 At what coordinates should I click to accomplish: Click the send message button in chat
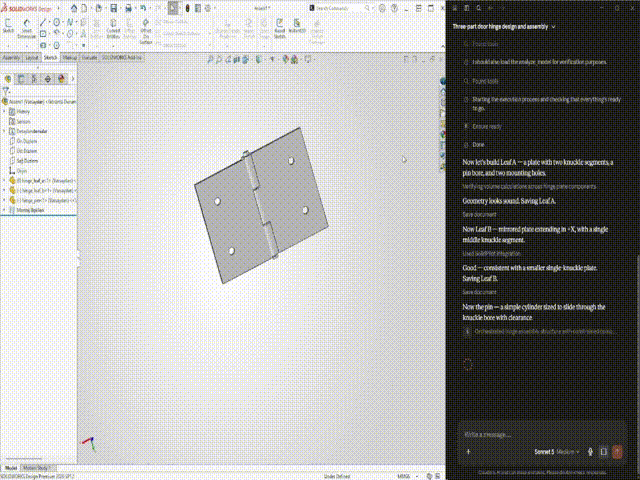(x=617, y=451)
